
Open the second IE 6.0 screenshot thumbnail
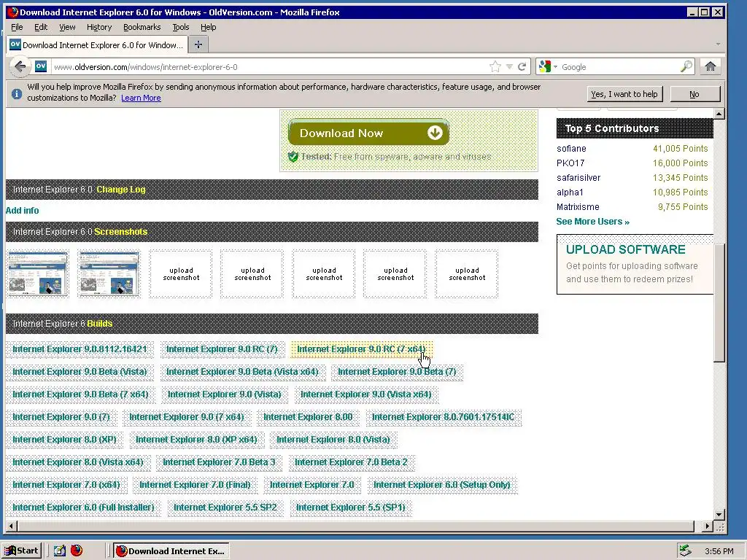click(109, 273)
